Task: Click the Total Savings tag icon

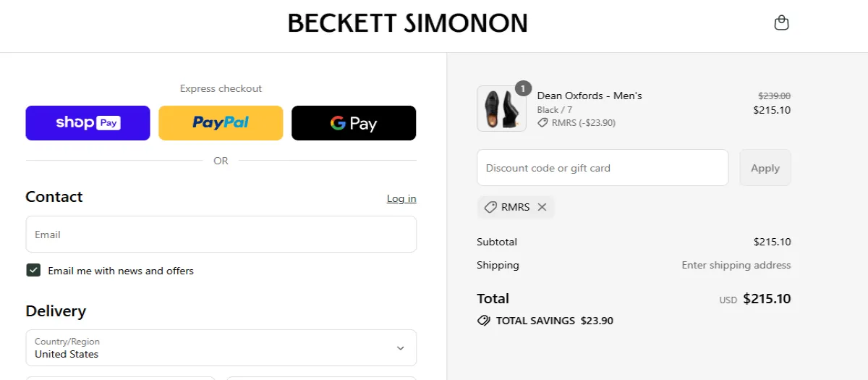Action: tap(484, 321)
